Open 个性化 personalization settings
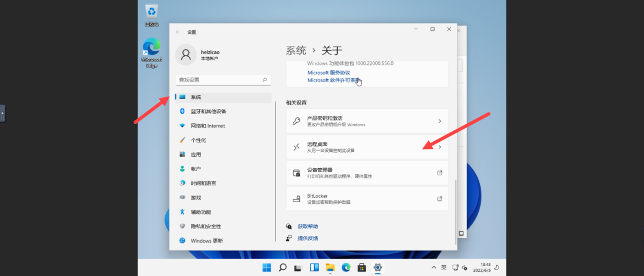Viewport: 644px width, 276px height. tap(224, 140)
